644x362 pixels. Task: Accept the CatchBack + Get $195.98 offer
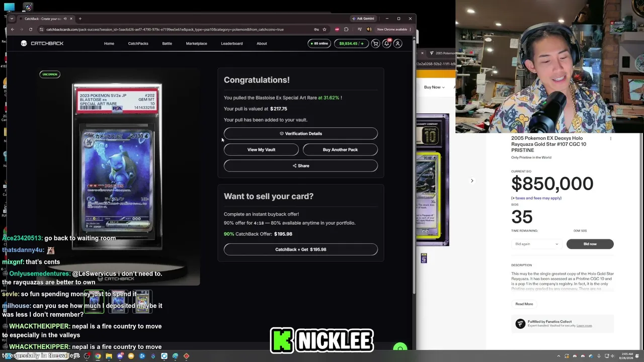[301, 249]
